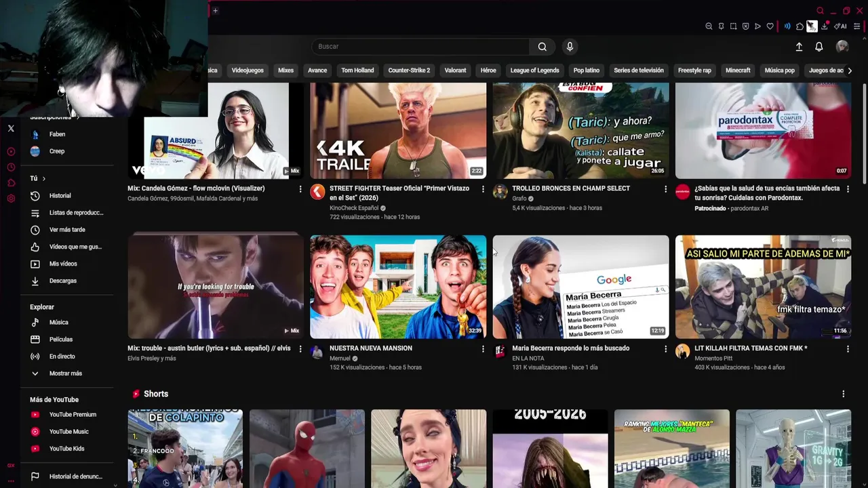Screen dimensions: 868x488
Task: Open the Player icon in Opera sidebar
Action: (x=11, y=152)
